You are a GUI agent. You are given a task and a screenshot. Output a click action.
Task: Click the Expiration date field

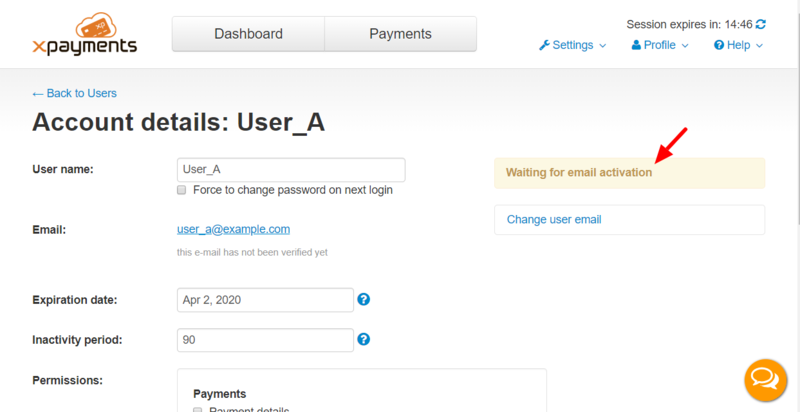coord(265,300)
